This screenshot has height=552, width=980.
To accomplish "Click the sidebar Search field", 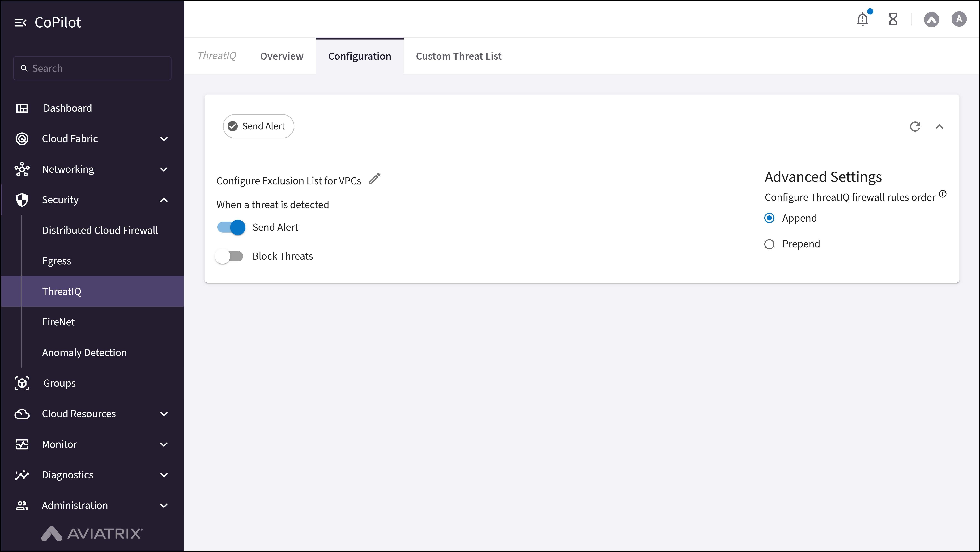I will click(92, 69).
